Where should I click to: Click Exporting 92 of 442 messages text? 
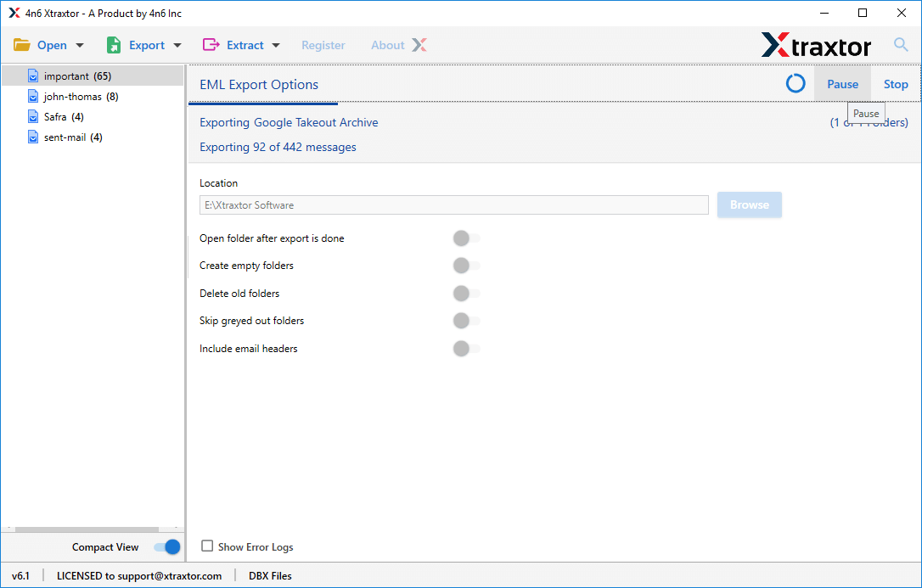278,147
